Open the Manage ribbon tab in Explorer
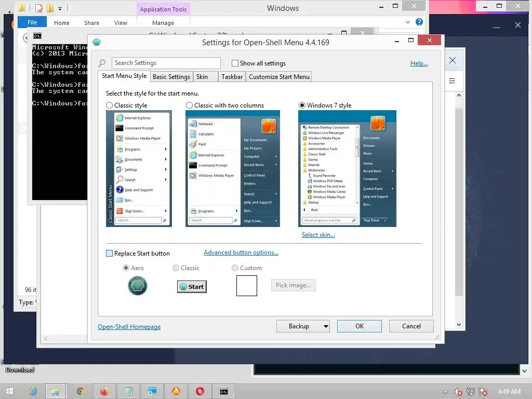Viewport: 532px width, 399px height. (163, 23)
